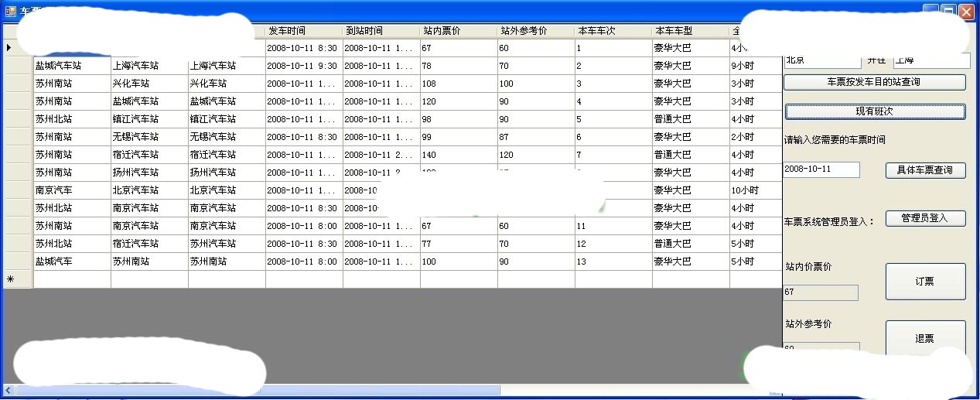Click the 订票 booking button

point(925,282)
